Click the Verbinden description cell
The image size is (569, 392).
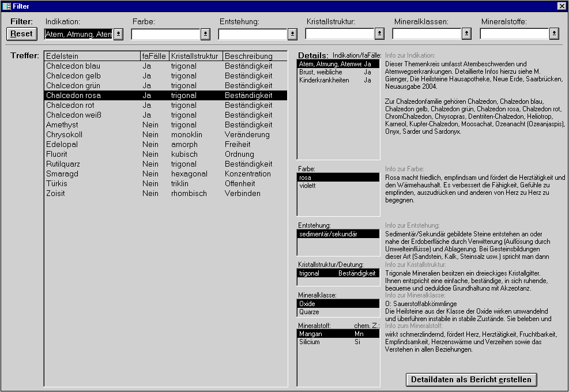(242, 194)
